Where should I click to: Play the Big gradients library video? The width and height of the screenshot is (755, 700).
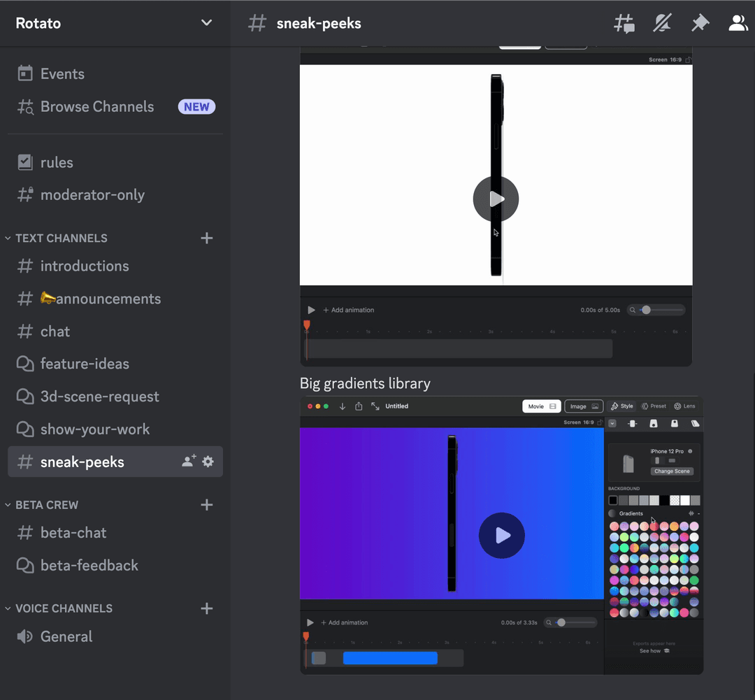click(x=501, y=536)
